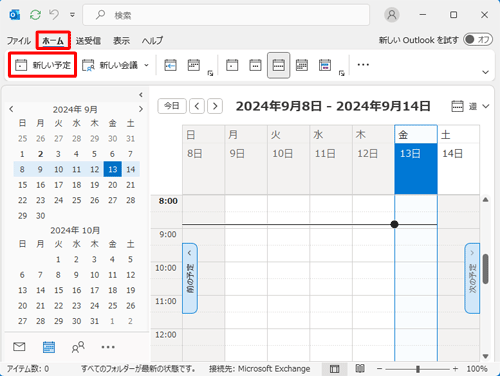Open the Go To group dialog launcher
Screen dimensions: 500x376
click(x=210, y=73)
